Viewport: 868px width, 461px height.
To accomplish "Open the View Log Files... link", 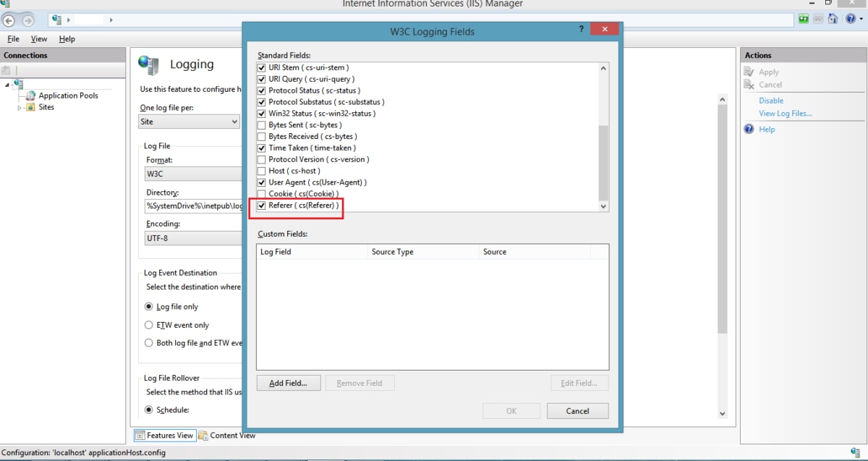I will tap(785, 114).
